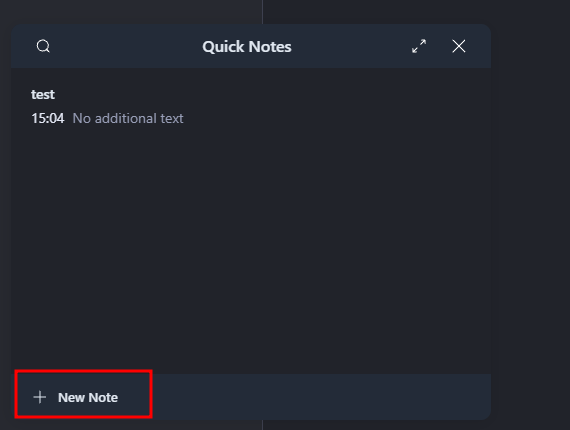Click header gap between expand and close icons
570x430 pixels.
tap(439, 46)
